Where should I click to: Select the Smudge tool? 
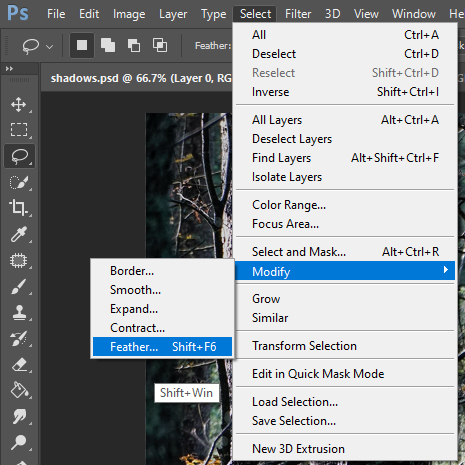(x=19, y=417)
